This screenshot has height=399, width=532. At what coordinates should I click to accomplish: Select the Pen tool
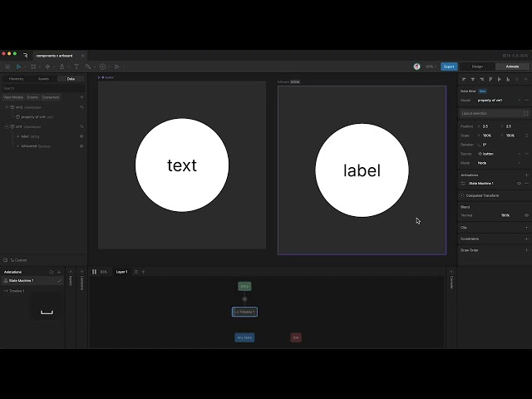tap(62, 66)
